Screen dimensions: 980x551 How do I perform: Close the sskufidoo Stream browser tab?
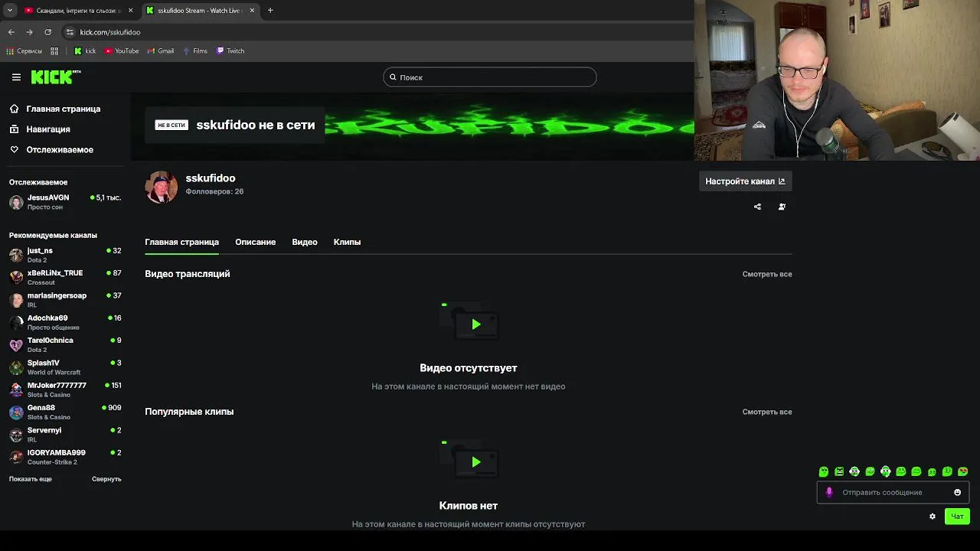tap(251, 11)
